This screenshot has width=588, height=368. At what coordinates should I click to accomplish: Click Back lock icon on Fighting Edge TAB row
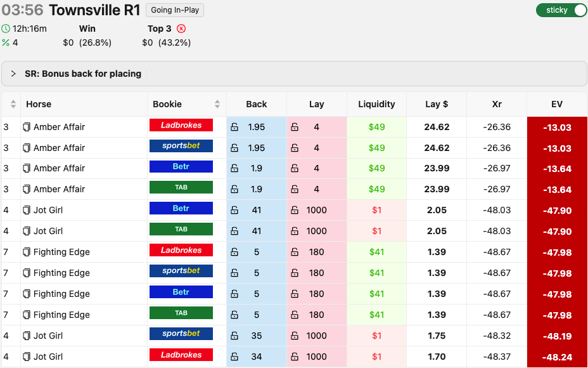tap(234, 315)
